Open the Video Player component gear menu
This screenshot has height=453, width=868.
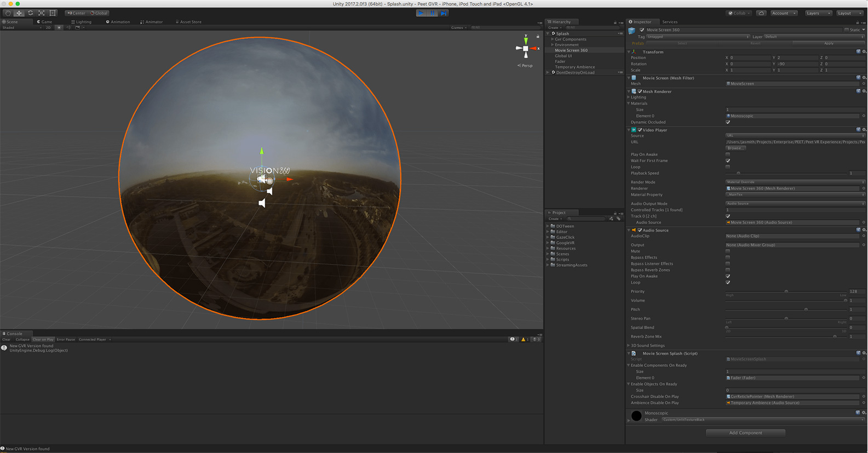(864, 130)
